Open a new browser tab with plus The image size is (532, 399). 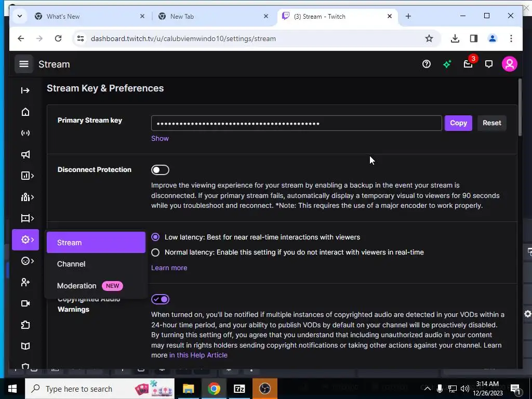point(408,16)
